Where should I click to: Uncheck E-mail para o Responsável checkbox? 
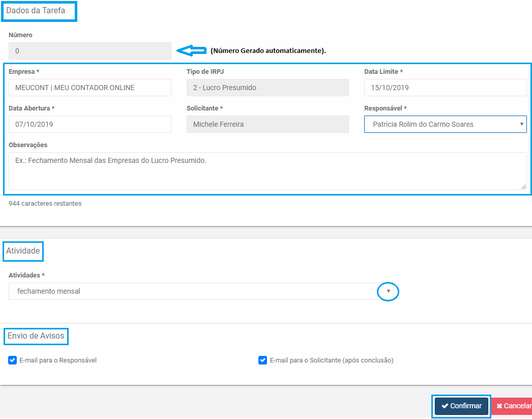(x=13, y=360)
